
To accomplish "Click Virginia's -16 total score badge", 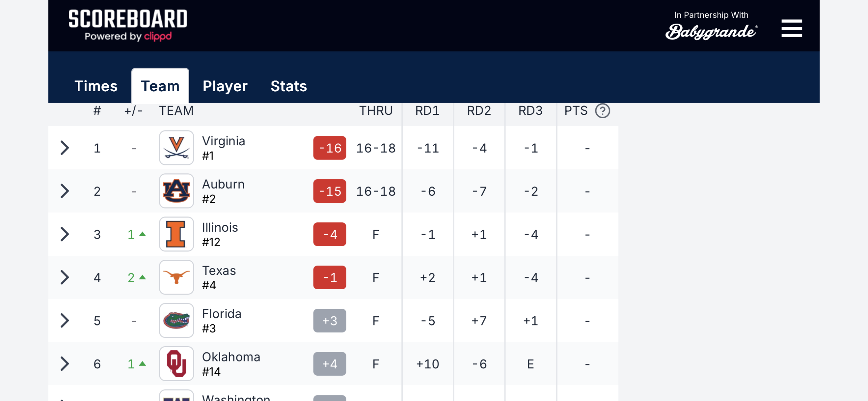I will pos(329,148).
